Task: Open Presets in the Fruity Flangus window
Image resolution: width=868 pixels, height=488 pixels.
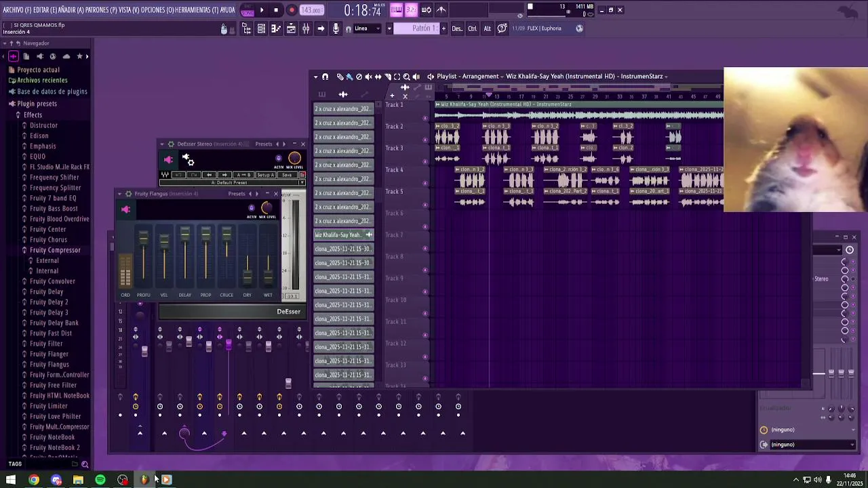Action: click(x=237, y=194)
